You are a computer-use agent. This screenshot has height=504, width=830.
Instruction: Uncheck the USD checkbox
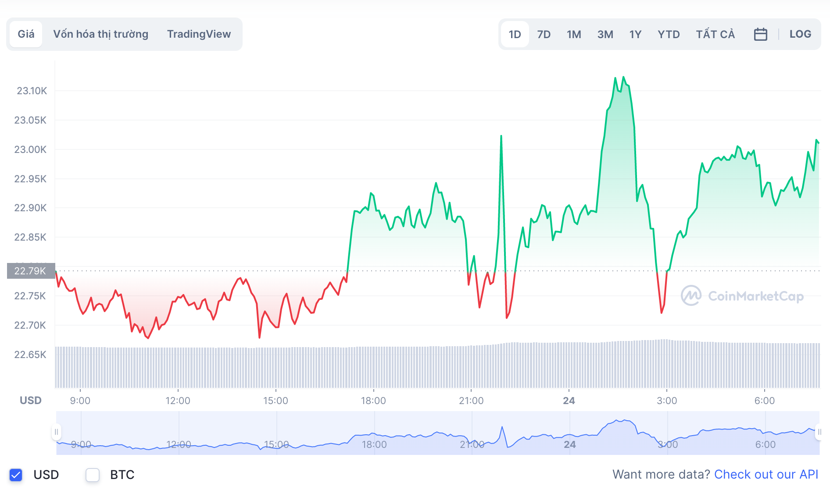tap(16, 475)
